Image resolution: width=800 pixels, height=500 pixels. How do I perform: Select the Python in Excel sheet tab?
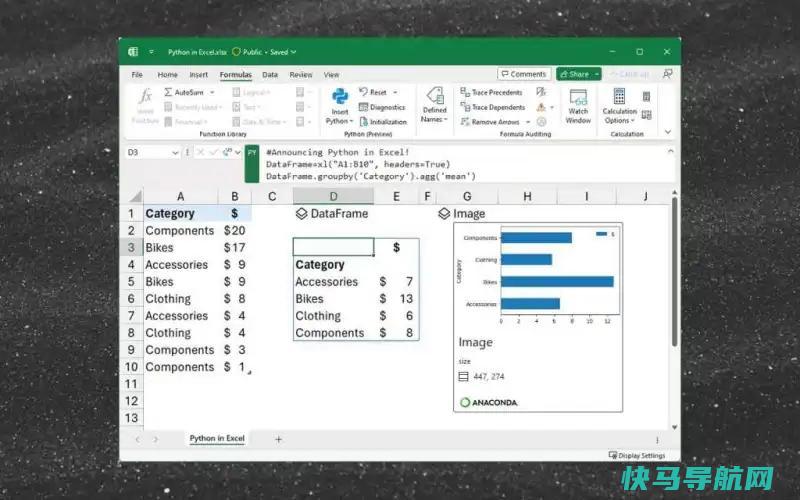217,438
